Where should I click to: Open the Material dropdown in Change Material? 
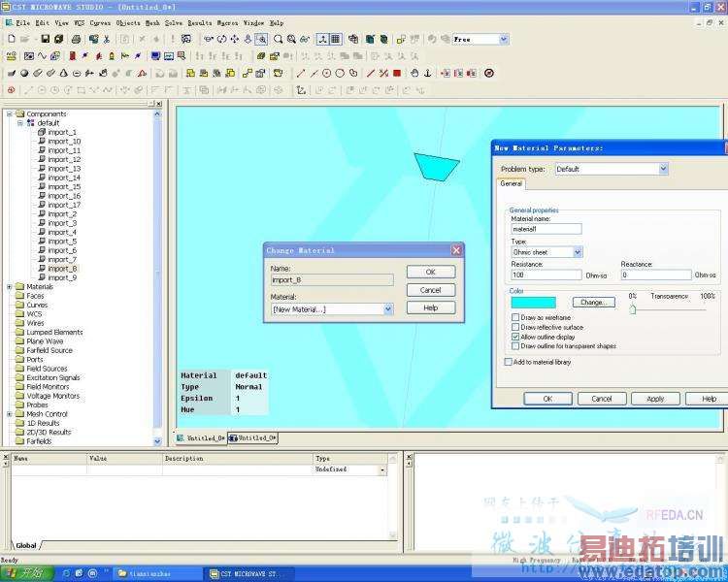click(x=388, y=309)
